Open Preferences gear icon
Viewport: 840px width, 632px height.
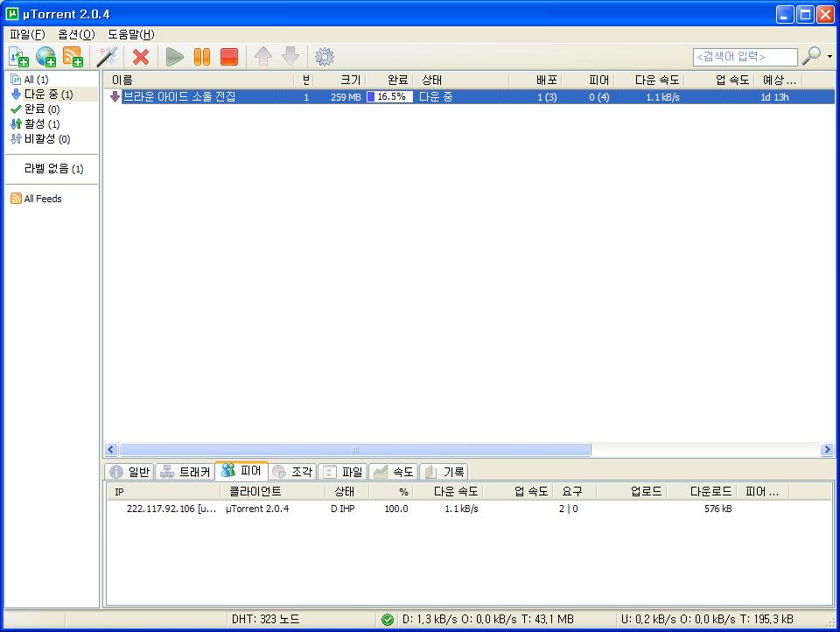pyautogui.click(x=324, y=57)
